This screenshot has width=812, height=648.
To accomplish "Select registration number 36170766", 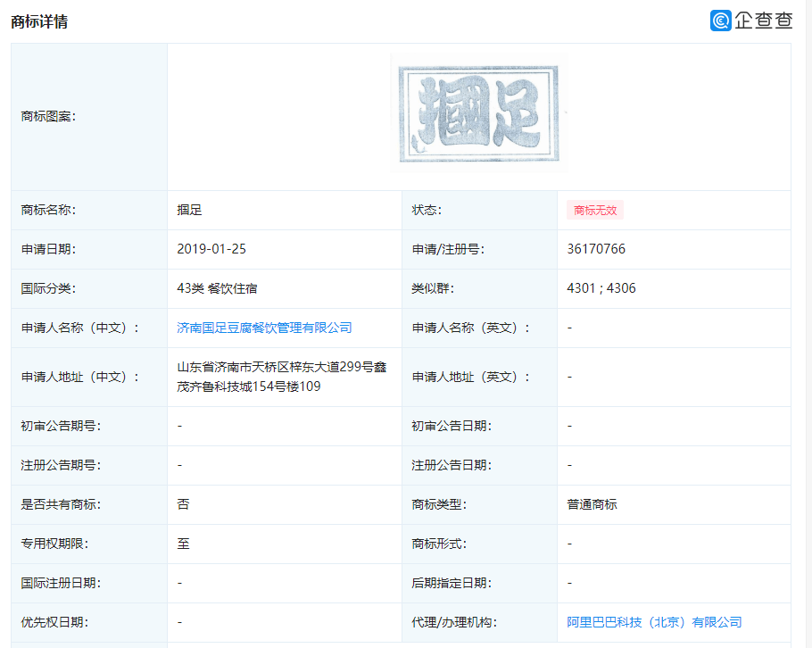I will (x=596, y=249).
